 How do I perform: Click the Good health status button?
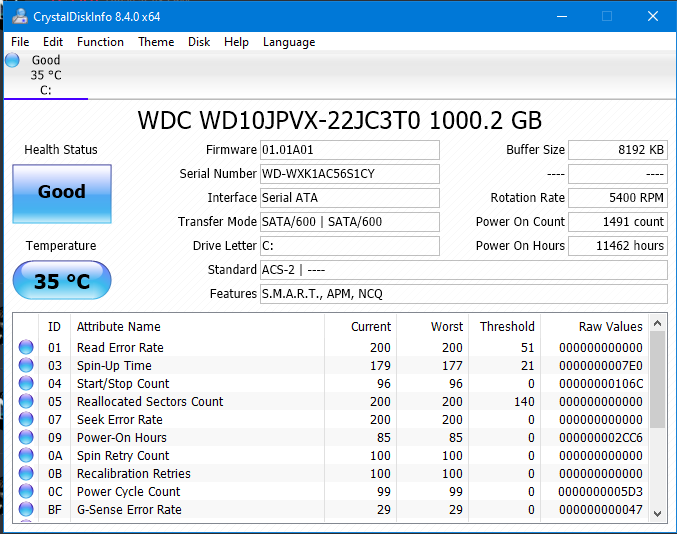(x=61, y=192)
